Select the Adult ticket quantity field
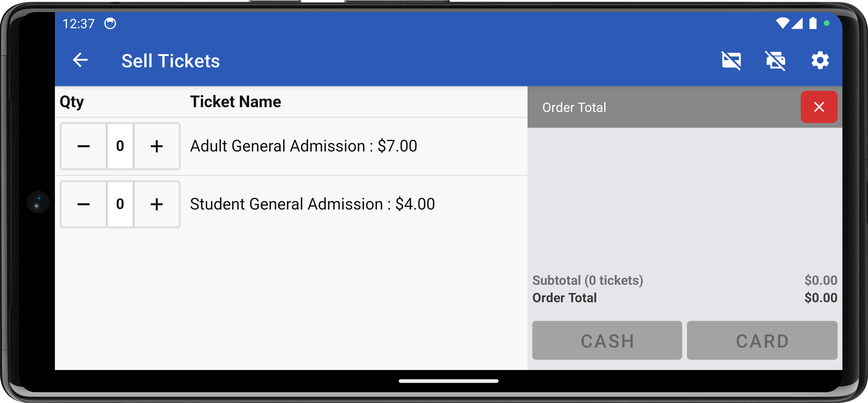 pos(120,146)
